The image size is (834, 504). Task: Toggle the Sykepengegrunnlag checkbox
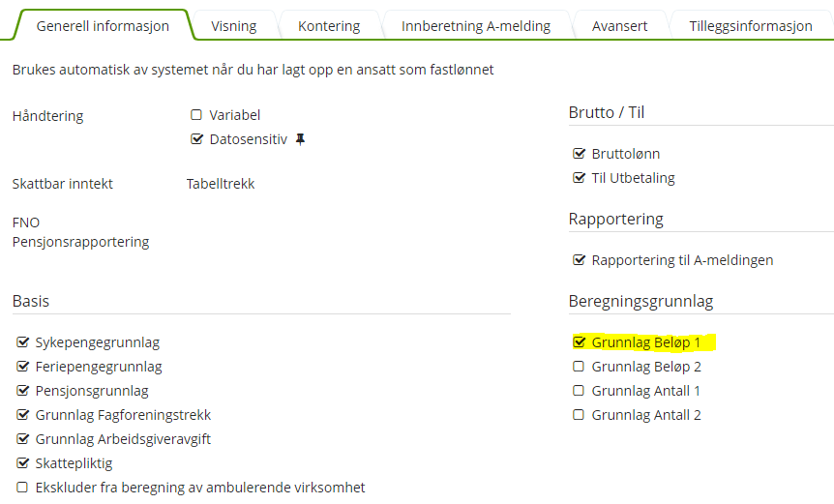[x=22, y=342]
